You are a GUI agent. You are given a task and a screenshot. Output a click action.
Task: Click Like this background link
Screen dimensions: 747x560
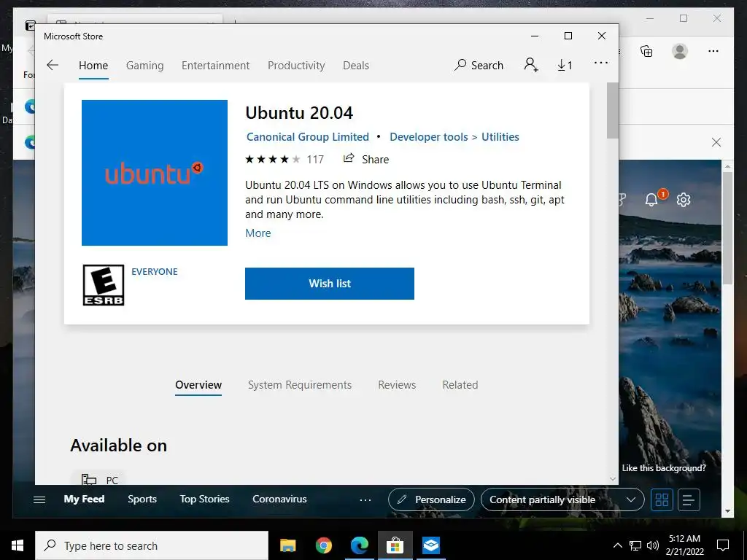pyautogui.click(x=664, y=468)
